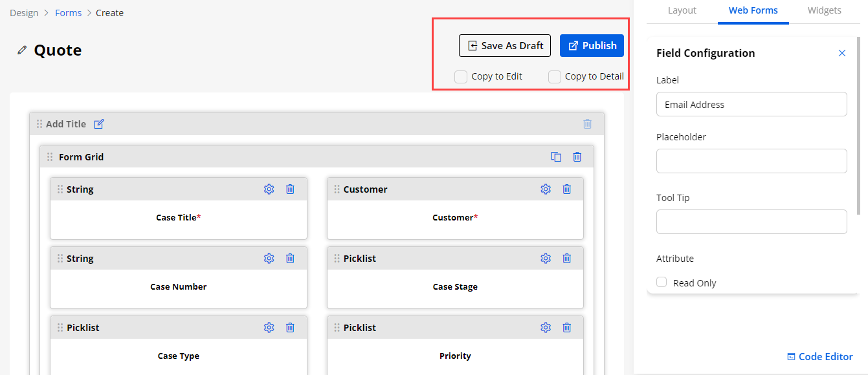Open the Widgets tab
The image size is (868, 375).
point(824,10)
